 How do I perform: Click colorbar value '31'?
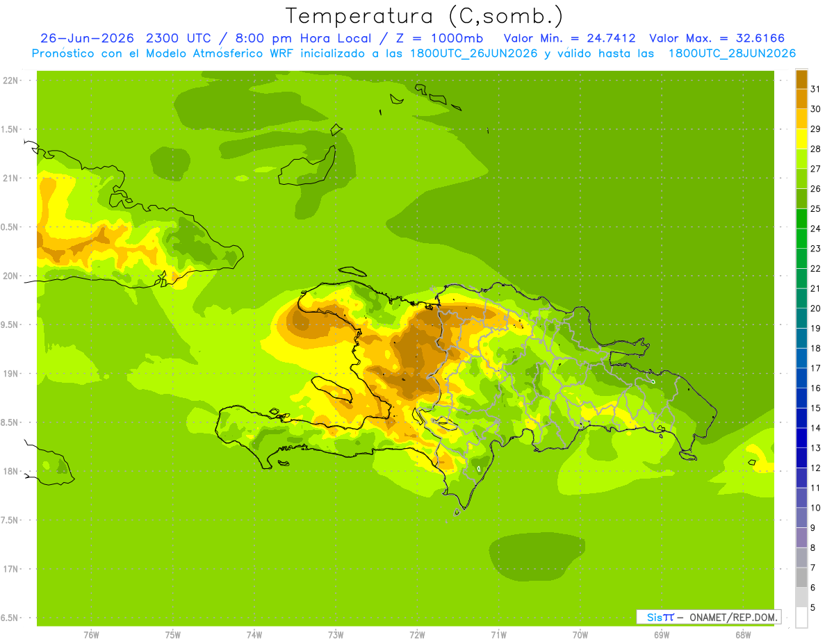[x=816, y=89]
